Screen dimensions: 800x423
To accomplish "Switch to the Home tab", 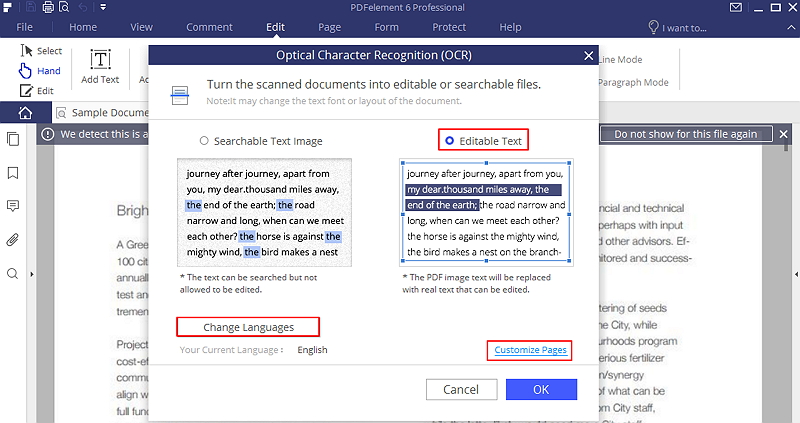I will (83, 27).
